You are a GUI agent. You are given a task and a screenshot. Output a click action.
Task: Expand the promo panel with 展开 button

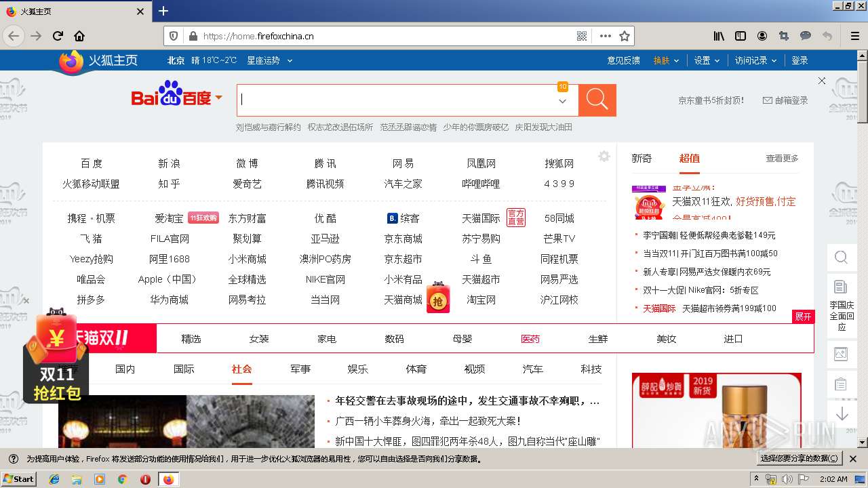pos(803,317)
